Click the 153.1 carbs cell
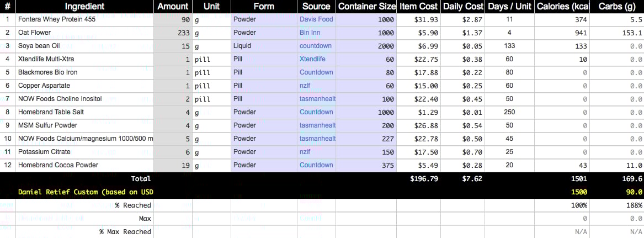644x238 pixels. [x=617, y=33]
